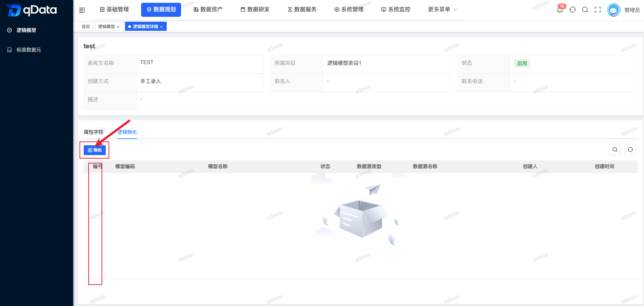Click 编号 column header
The width and height of the screenshot is (644, 306).
(x=98, y=167)
